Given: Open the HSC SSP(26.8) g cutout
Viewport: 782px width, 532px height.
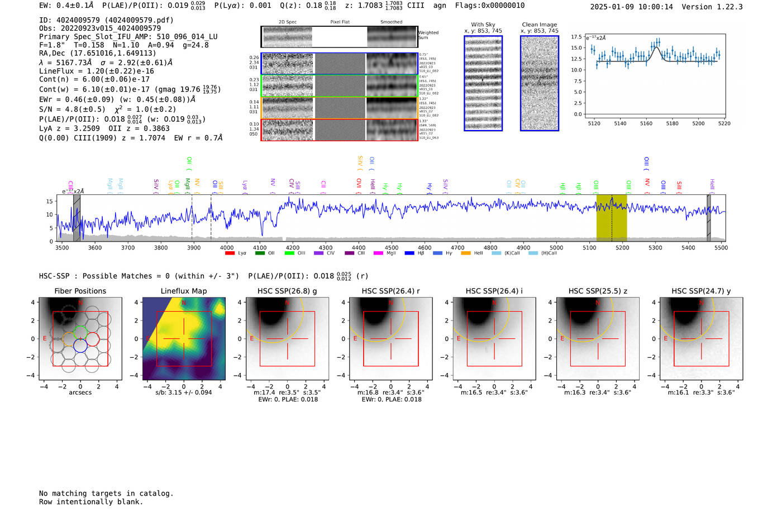Looking at the screenshot, I should [288, 339].
